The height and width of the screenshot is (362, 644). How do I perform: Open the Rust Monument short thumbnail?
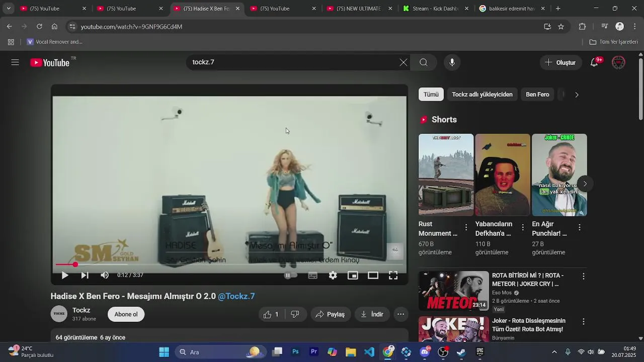tap(446, 174)
